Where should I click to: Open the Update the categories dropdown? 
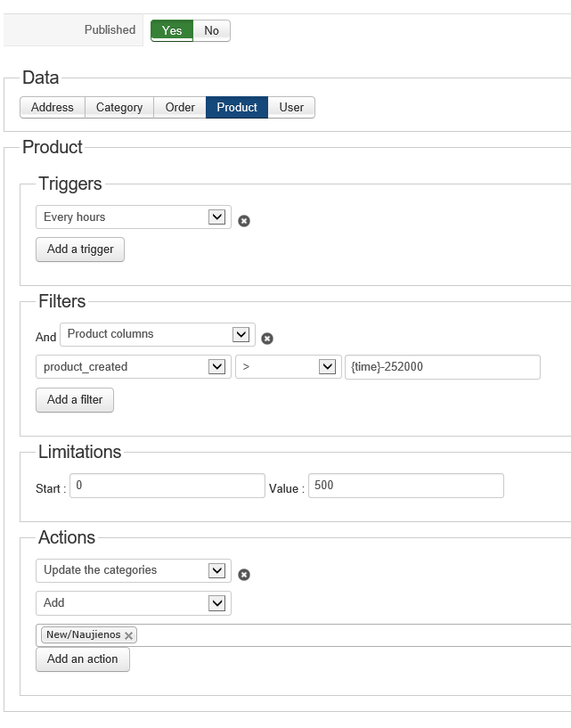pos(134,570)
